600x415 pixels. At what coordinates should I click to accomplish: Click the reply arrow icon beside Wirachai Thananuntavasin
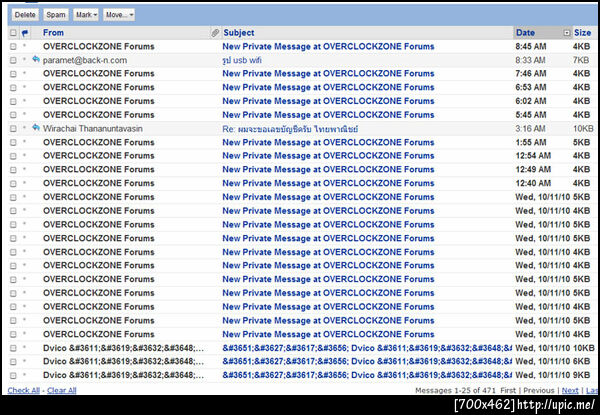36,128
